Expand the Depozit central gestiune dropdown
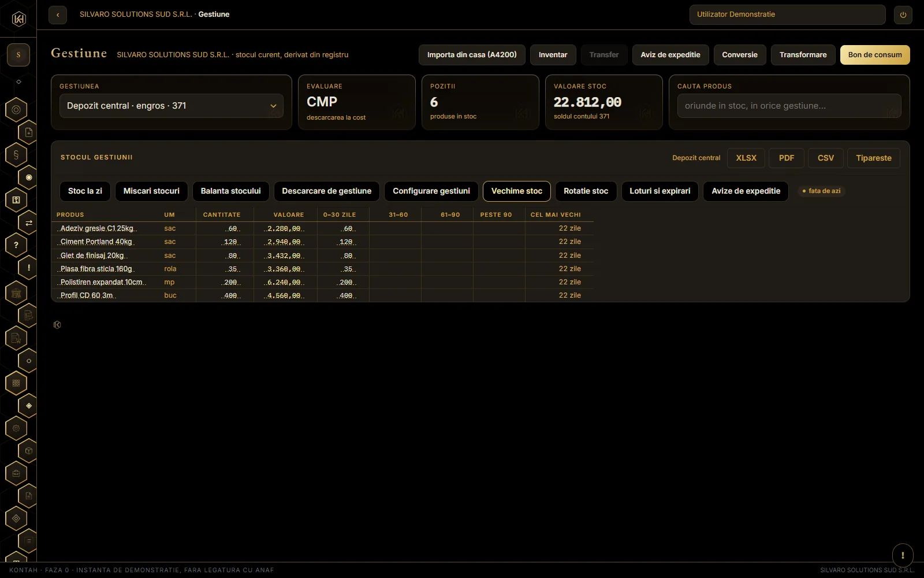This screenshot has height=578, width=924. point(172,106)
